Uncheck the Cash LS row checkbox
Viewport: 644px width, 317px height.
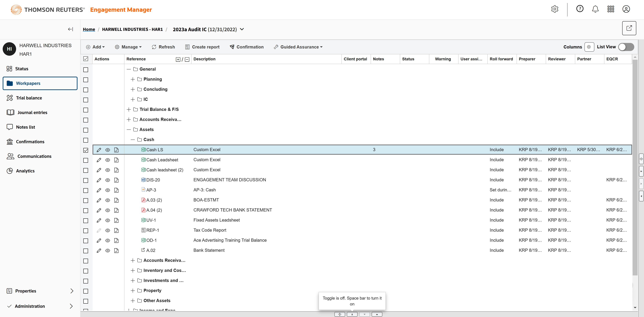(86, 150)
